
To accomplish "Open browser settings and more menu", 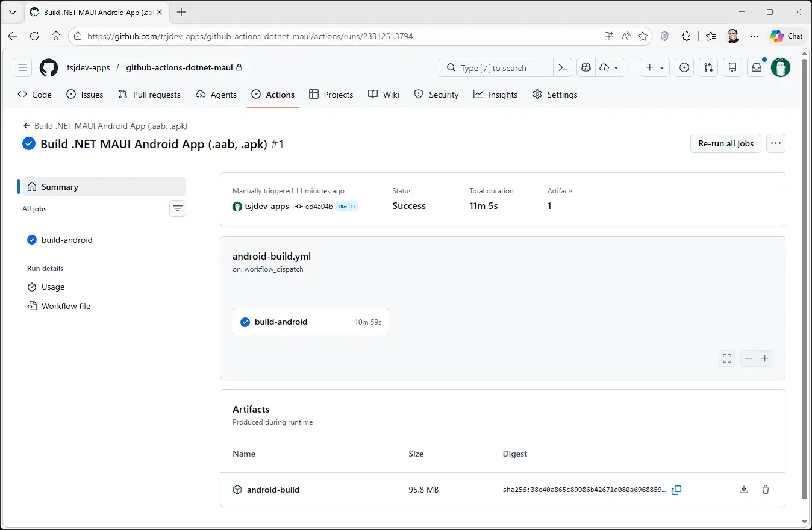I will click(x=754, y=36).
